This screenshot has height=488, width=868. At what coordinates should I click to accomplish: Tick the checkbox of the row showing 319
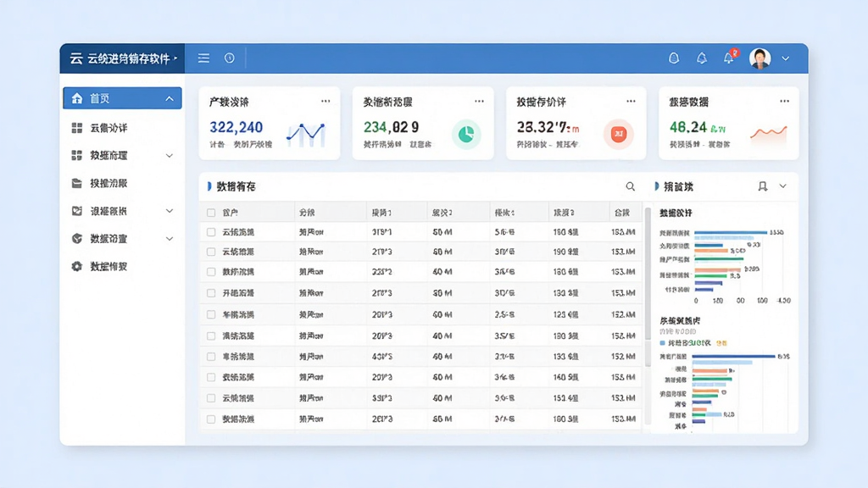click(x=211, y=232)
